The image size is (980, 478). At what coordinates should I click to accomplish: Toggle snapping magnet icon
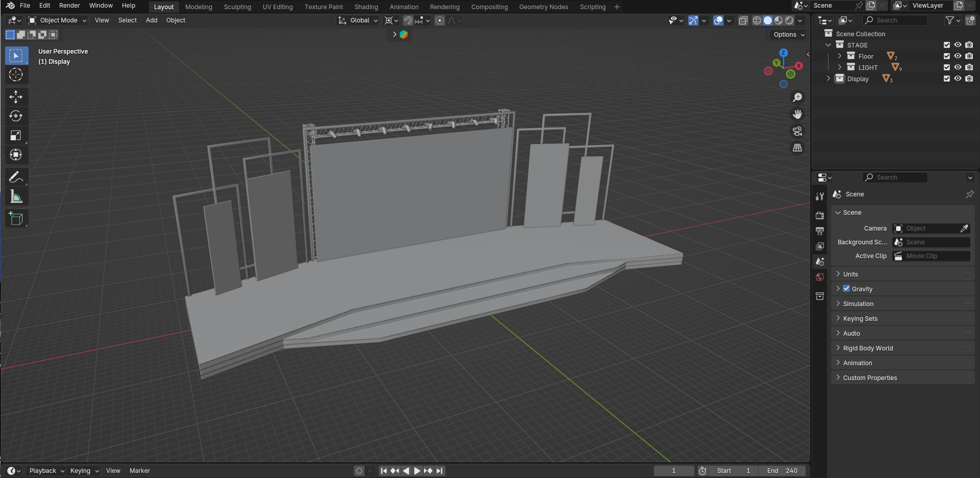point(408,20)
